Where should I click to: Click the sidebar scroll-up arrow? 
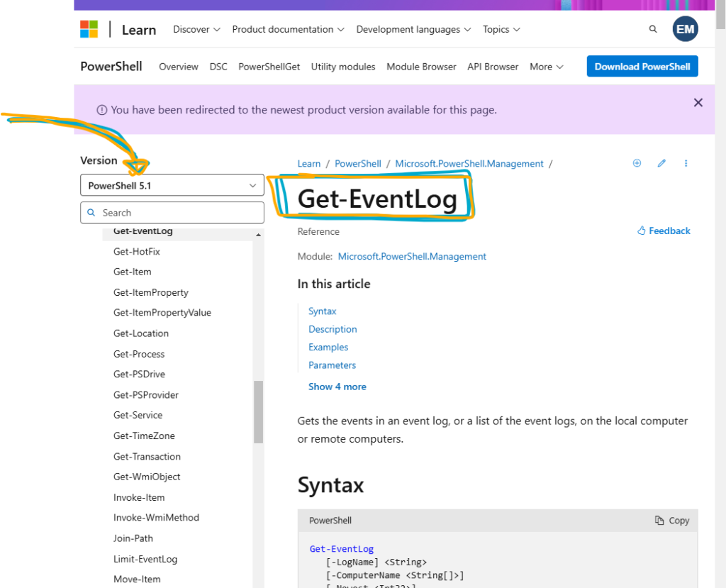(258, 235)
